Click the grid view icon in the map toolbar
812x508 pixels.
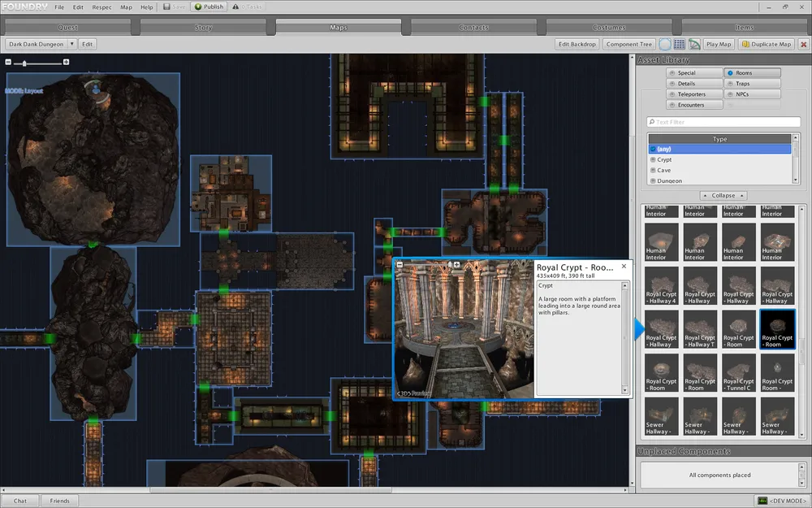point(680,44)
